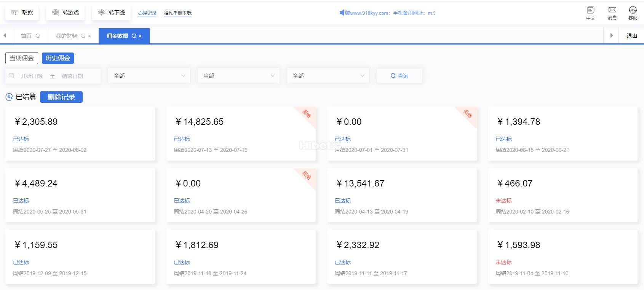Click the speaker announcement icon
This screenshot has height=290, width=644.
click(x=342, y=13)
